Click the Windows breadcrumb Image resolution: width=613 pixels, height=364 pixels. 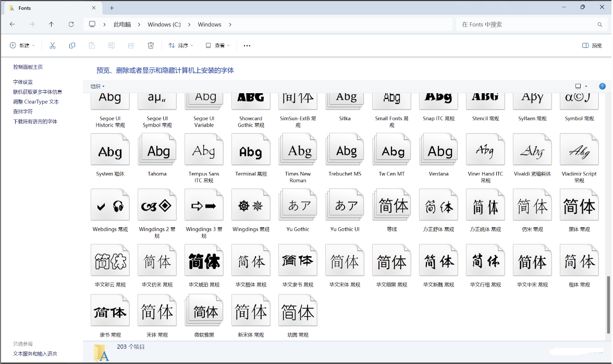point(210,24)
